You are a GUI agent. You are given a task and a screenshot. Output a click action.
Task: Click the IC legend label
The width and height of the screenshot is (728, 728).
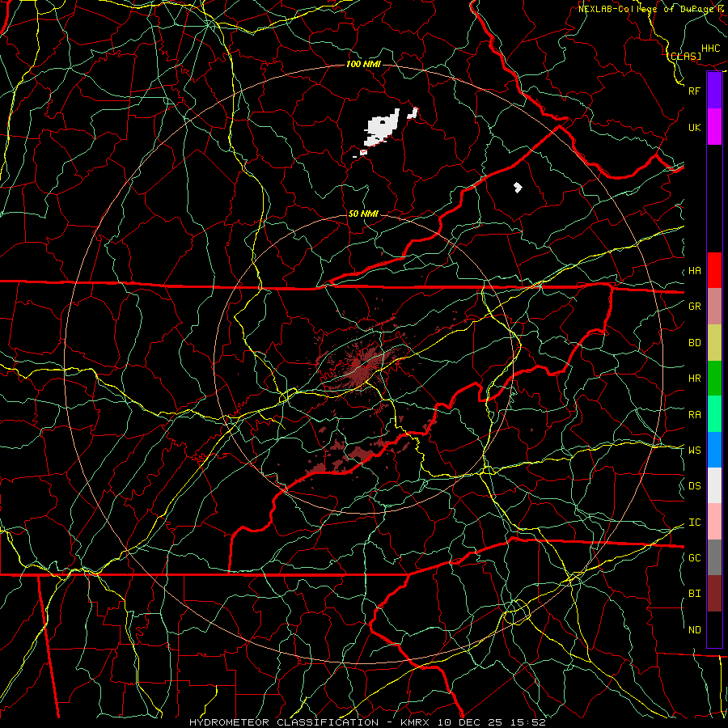[695, 523]
